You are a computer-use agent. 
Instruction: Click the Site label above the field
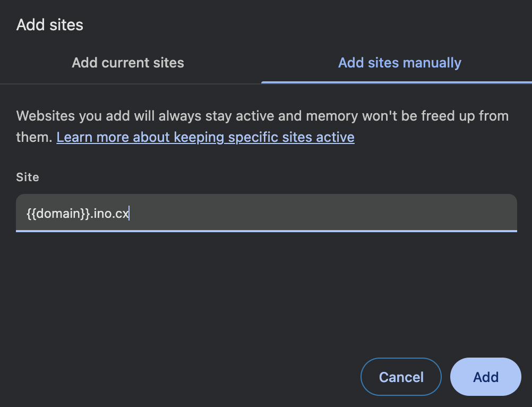pyautogui.click(x=28, y=177)
